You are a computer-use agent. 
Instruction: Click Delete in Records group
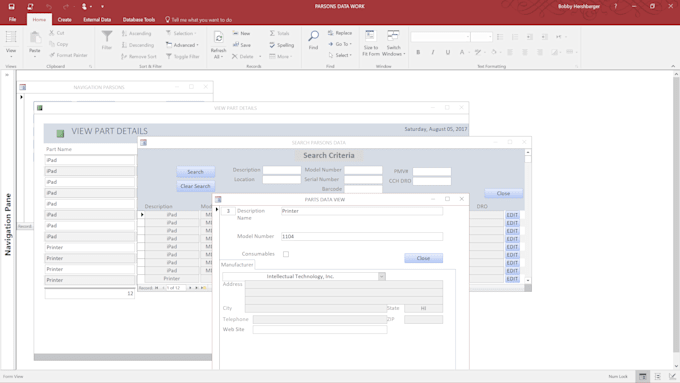click(x=243, y=56)
